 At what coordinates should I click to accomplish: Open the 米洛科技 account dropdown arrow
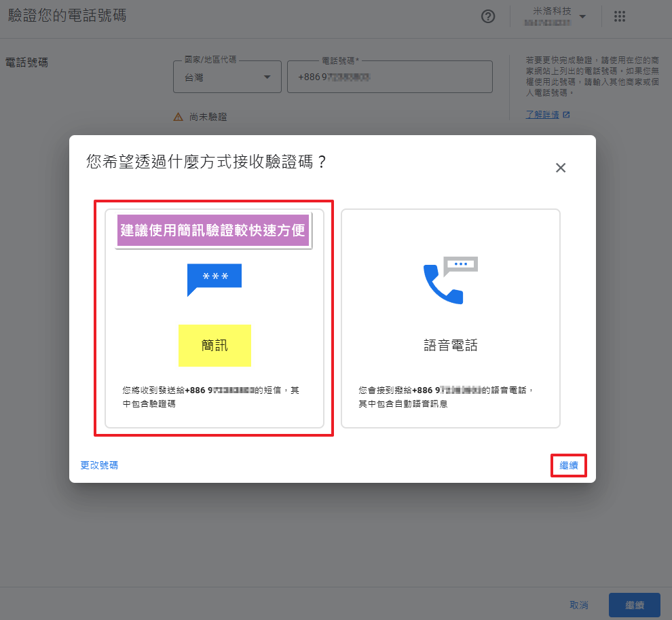[x=582, y=17]
